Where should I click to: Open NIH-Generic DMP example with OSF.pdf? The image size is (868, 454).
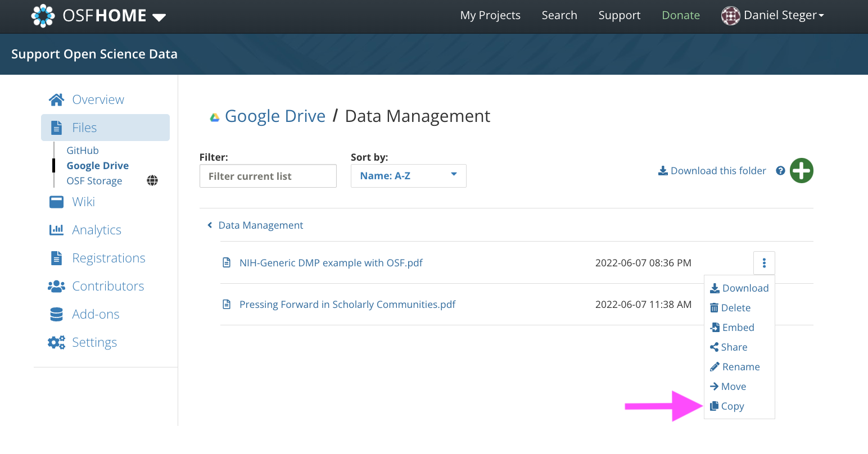click(331, 262)
